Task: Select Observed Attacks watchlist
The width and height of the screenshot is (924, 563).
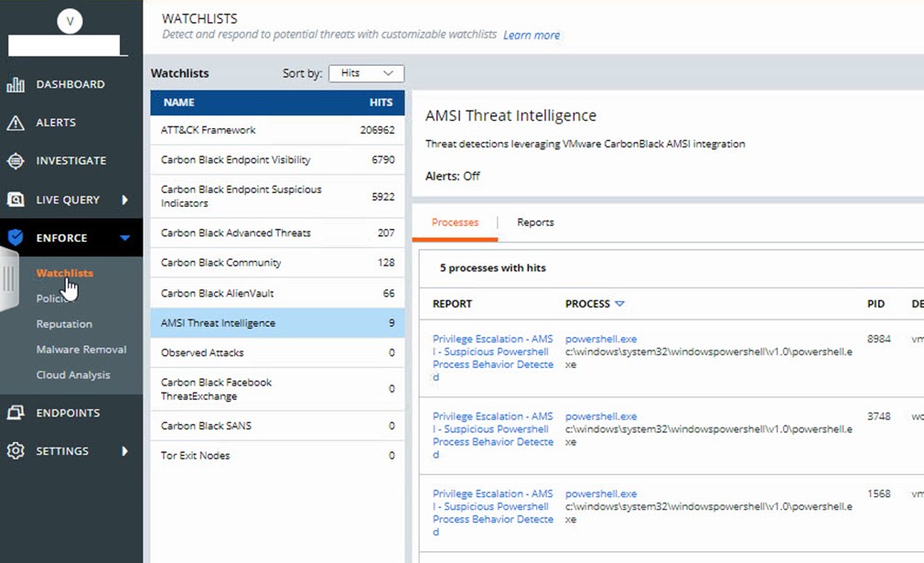Action: [x=277, y=352]
